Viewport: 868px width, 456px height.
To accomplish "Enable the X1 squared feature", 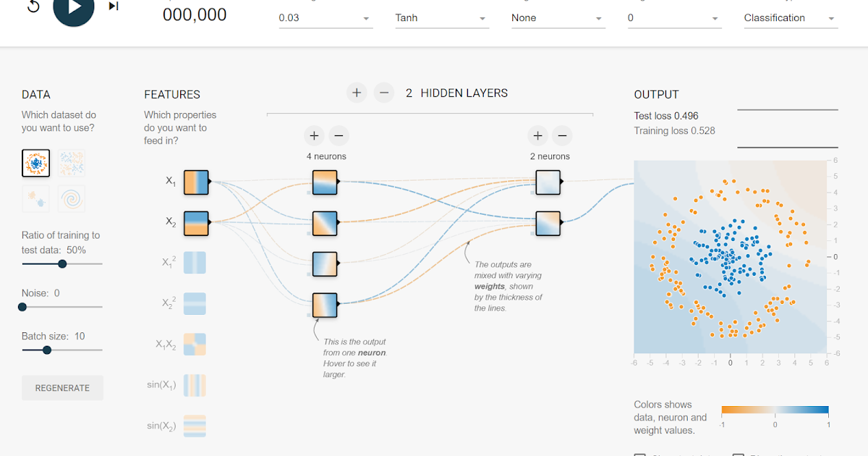I will point(195,263).
